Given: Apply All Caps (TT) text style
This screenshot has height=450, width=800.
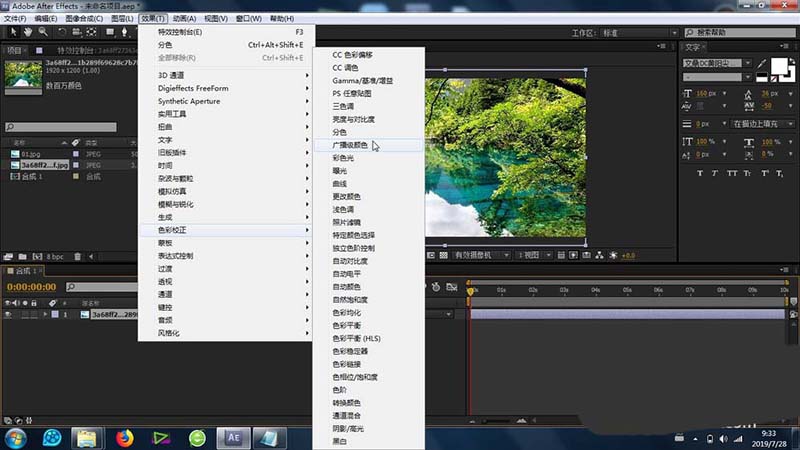Looking at the screenshot, I should pyautogui.click(x=731, y=173).
